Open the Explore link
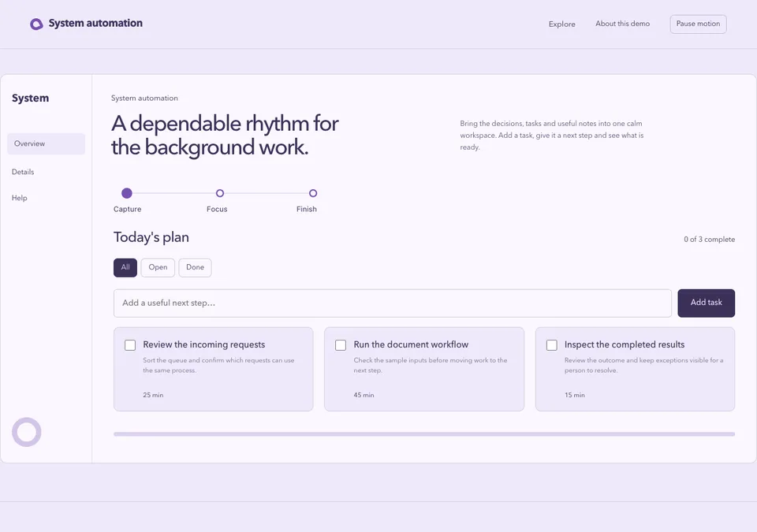Viewport: 757px width, 532px height. click(561, 24)
